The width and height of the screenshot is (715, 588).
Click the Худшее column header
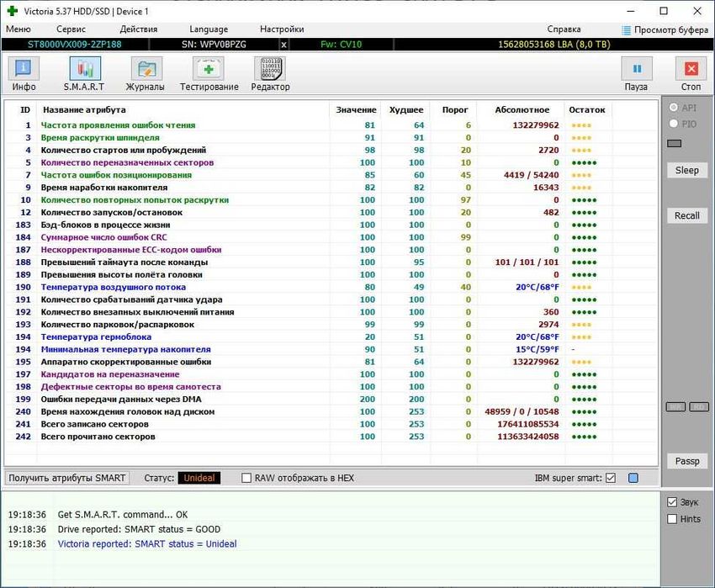(405, 109)
